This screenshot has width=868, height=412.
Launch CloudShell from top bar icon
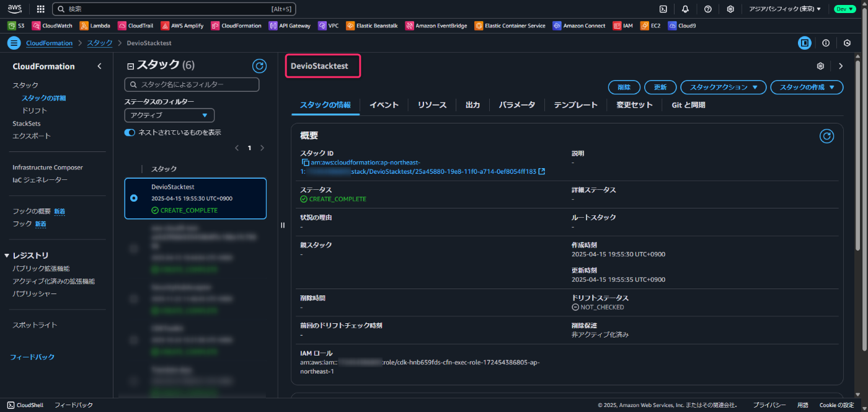coord(663,9)
